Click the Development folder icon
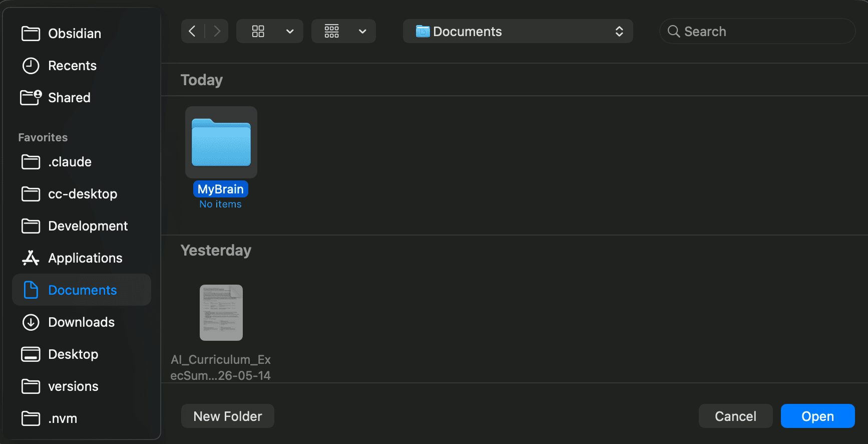This screenshot has width=868, height=444. tap(31, 226)
